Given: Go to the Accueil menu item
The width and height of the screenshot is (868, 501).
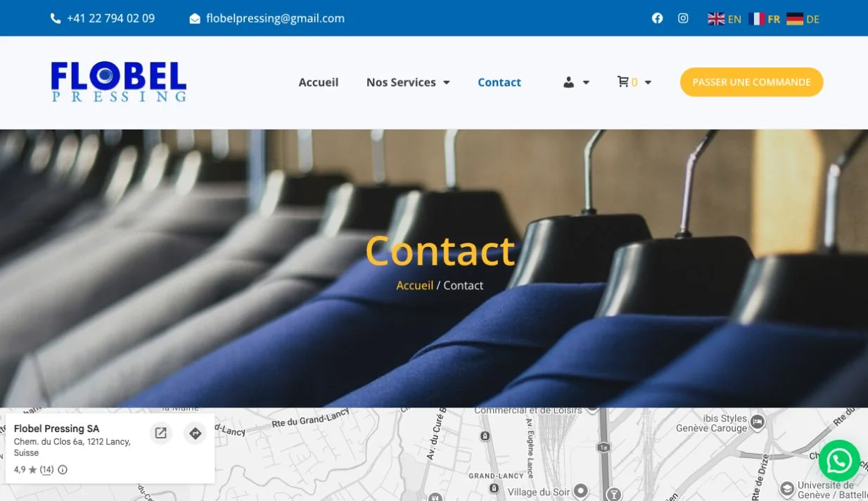Looking at the screenshot, I should point(319,82).
